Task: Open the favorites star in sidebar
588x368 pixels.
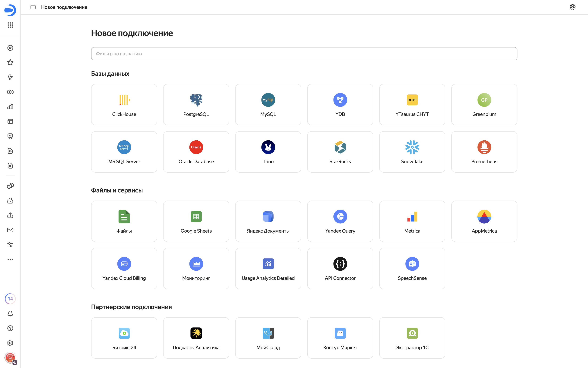Action: (x=10, y=63)
